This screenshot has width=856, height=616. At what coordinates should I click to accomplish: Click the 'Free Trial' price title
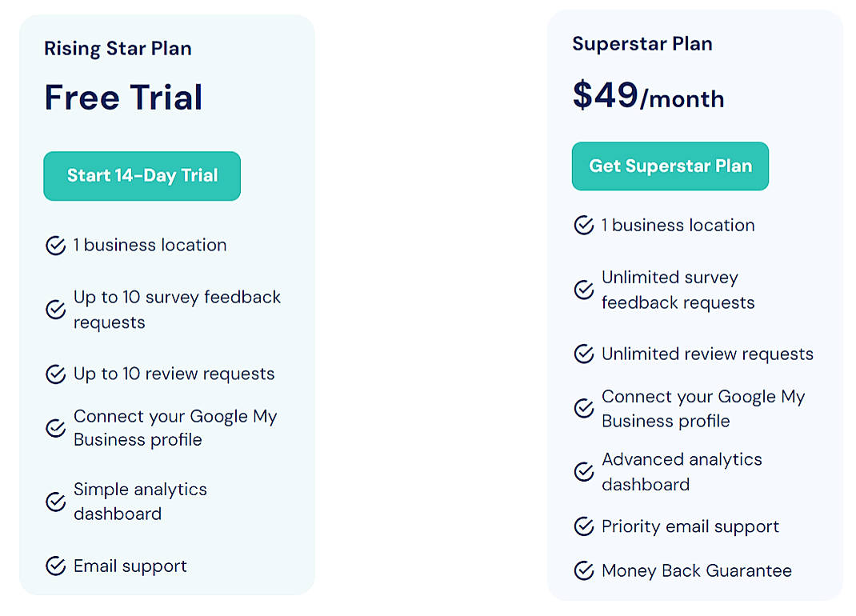pyautogui.click(x=123, y=98)
